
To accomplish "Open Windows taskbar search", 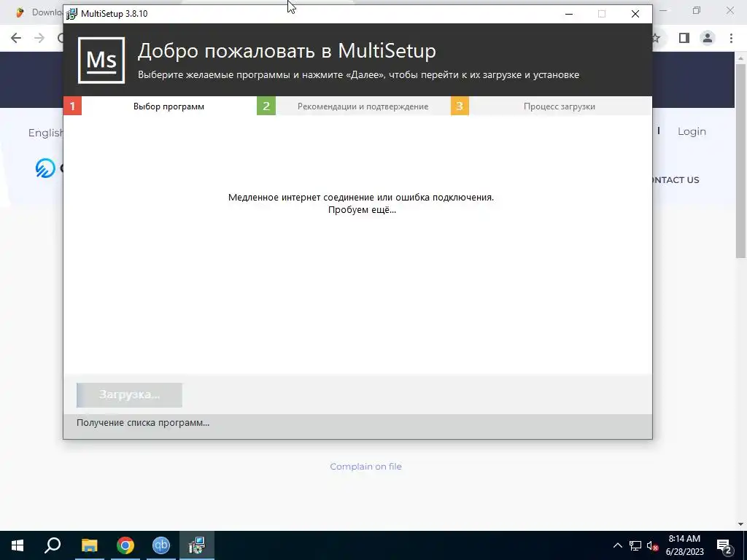I will (53, 545).
